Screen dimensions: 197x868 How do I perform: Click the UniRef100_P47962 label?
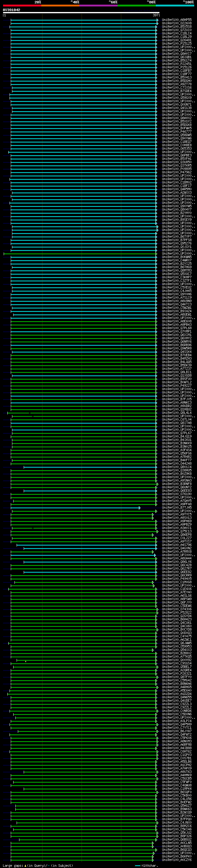pos(177,172)
